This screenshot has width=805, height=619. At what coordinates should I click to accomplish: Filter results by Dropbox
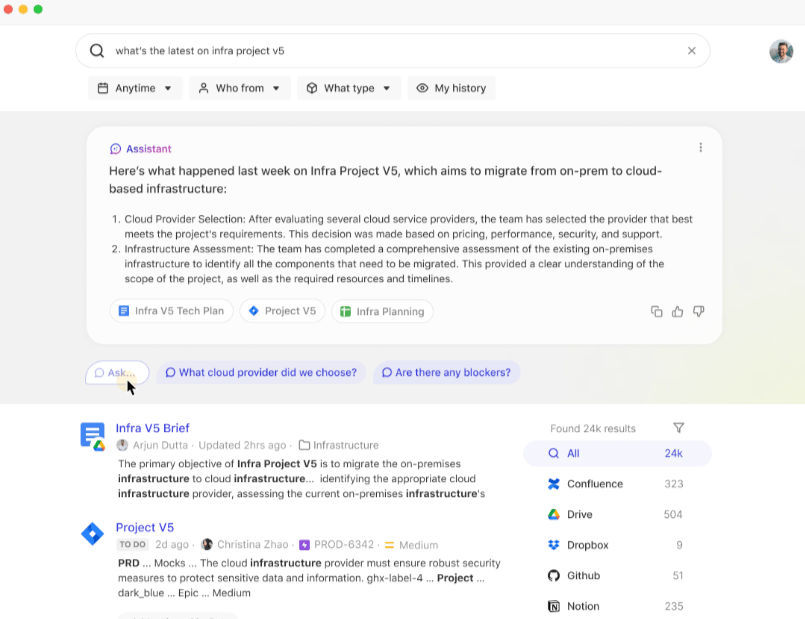(617, 545)
